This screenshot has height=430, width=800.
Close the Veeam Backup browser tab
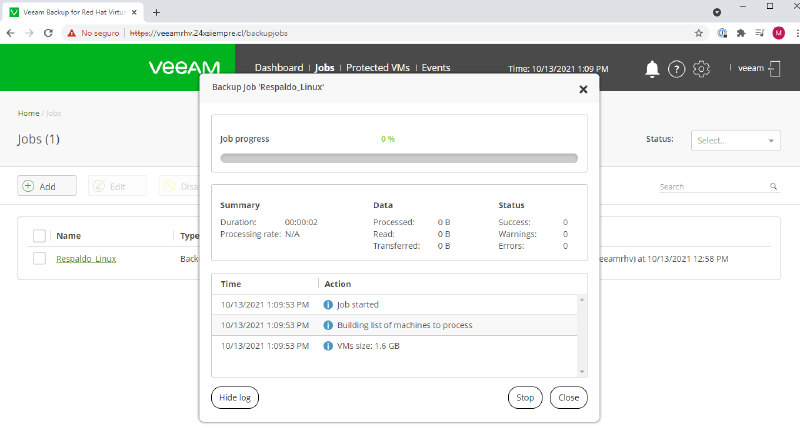pyautogui.click(x=134, y=12)
